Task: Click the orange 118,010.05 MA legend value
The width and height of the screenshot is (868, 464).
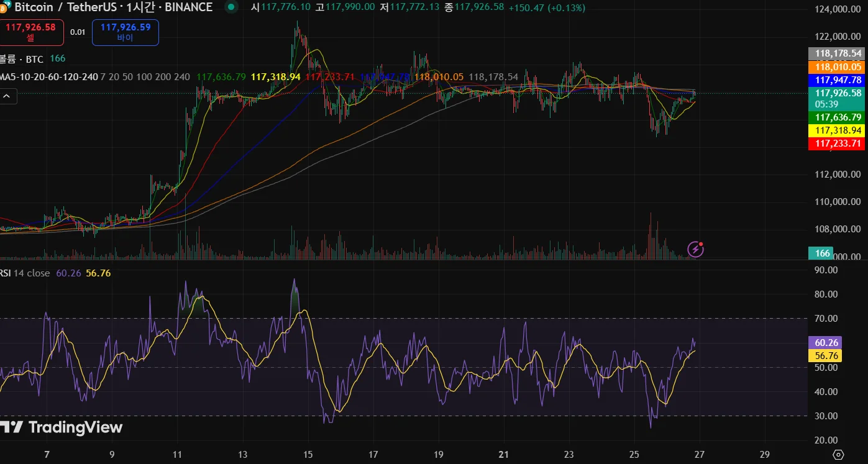Action: coord(439,77)
